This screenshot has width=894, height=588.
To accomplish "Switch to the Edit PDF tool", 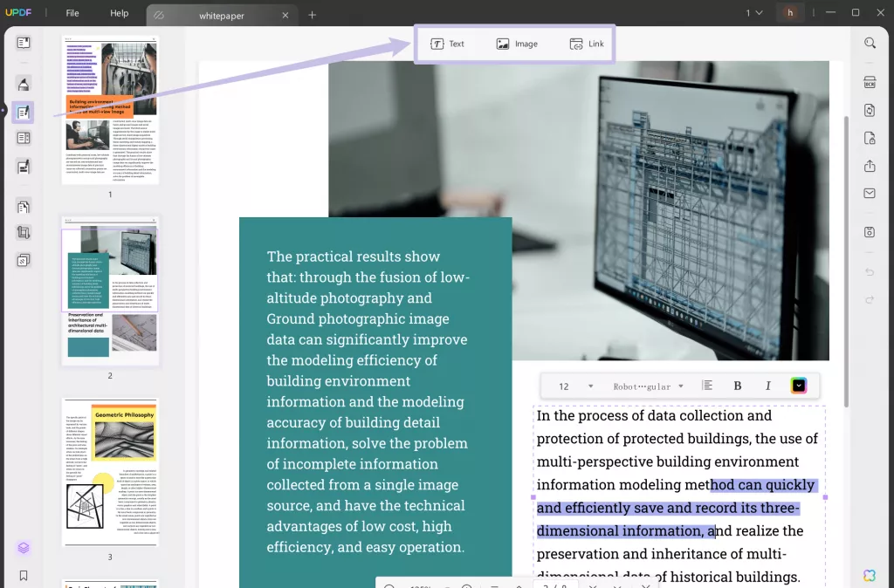I will [x=24, y=113].
